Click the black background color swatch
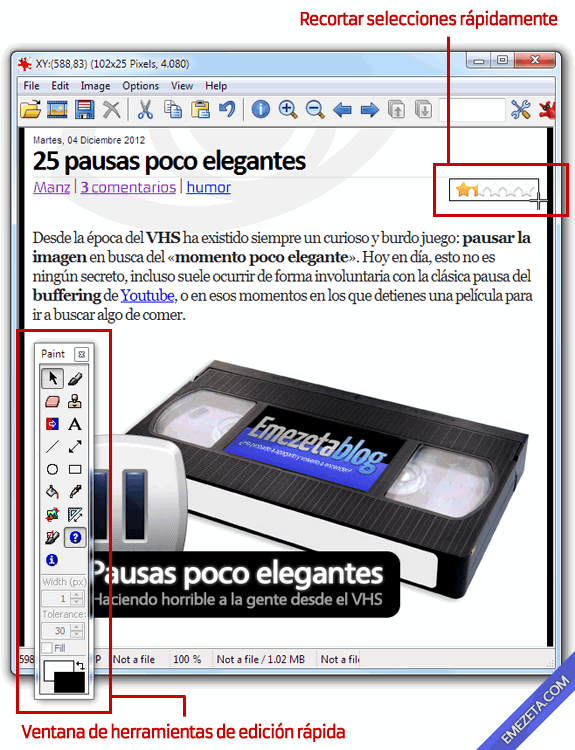 pos(70,684)
